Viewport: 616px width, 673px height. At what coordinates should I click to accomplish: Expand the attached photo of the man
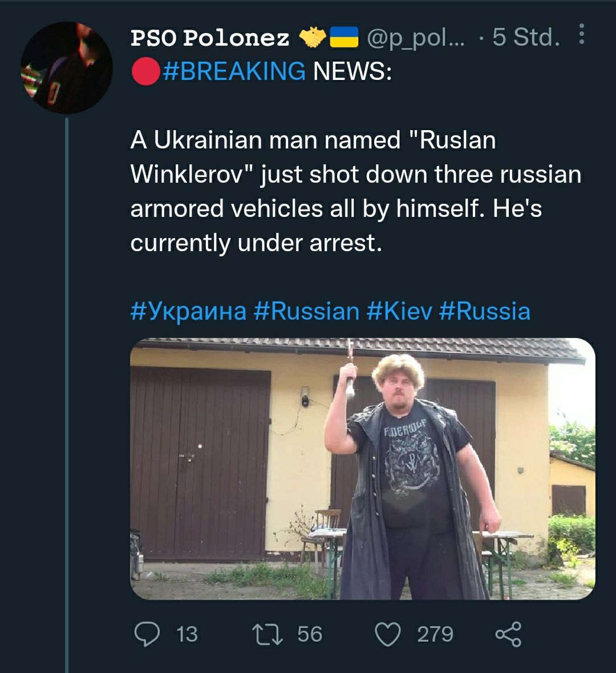click(362, 469)
